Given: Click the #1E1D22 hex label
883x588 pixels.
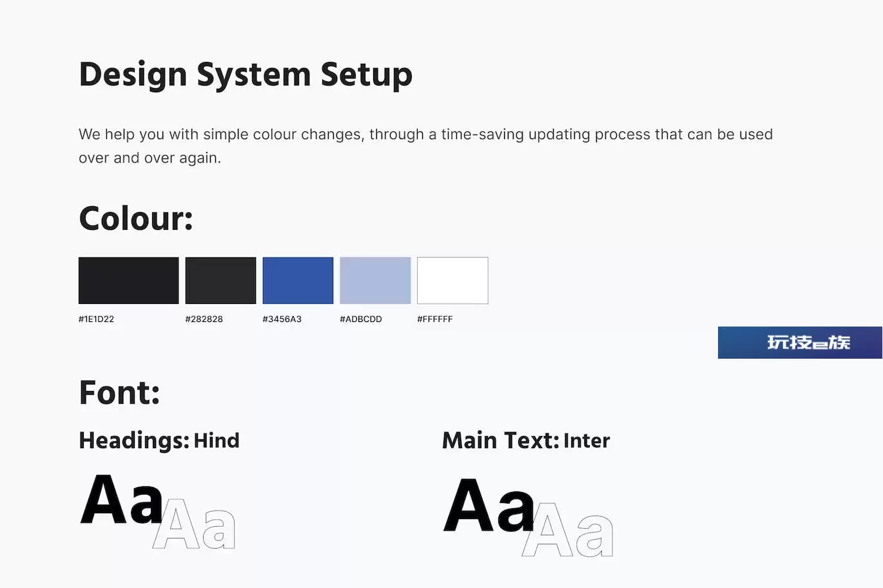Looking at the screenshot, I should [x=96, y=319].
